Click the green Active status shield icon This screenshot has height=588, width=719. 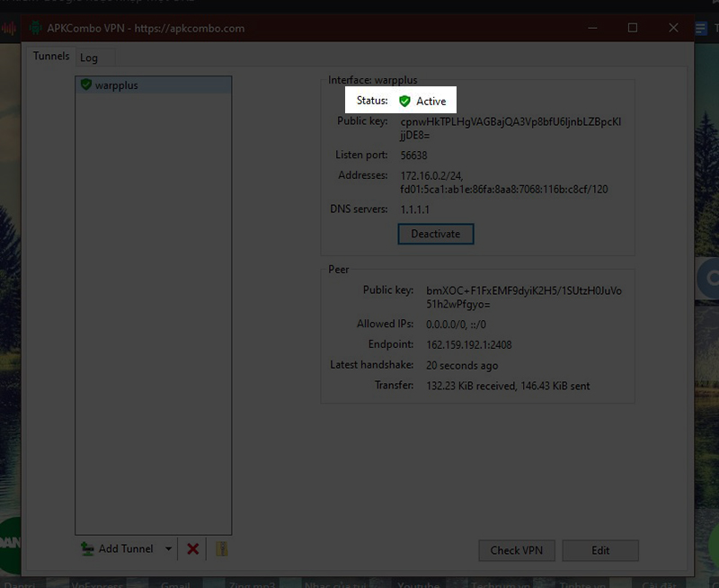(x=404, y=102)
